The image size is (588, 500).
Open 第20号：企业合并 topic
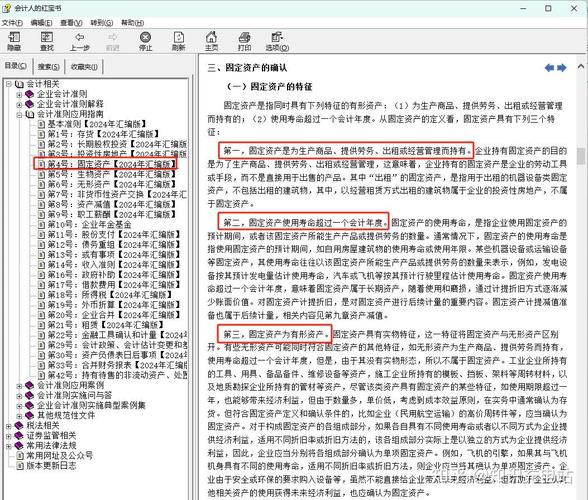(x=114, y=315)
